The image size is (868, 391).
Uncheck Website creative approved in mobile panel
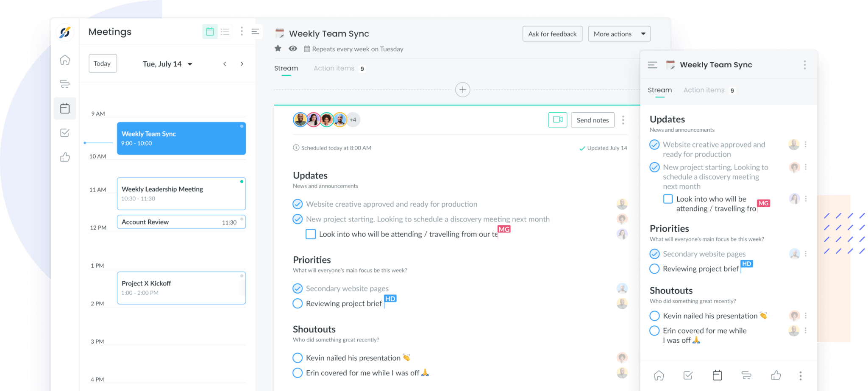coord(654,145)
